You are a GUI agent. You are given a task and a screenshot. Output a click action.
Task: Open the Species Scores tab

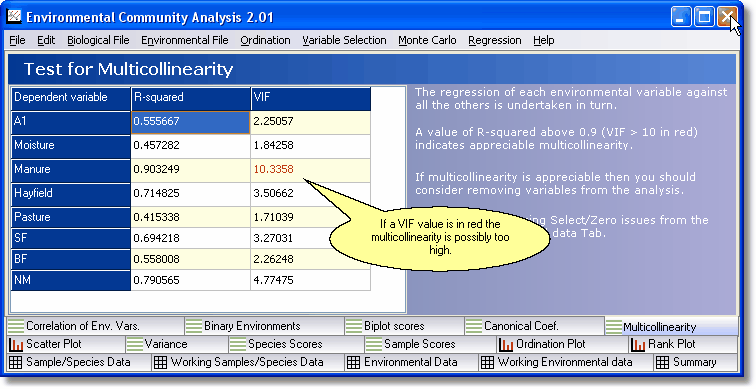pyautogui.click(x=296, y=344)
